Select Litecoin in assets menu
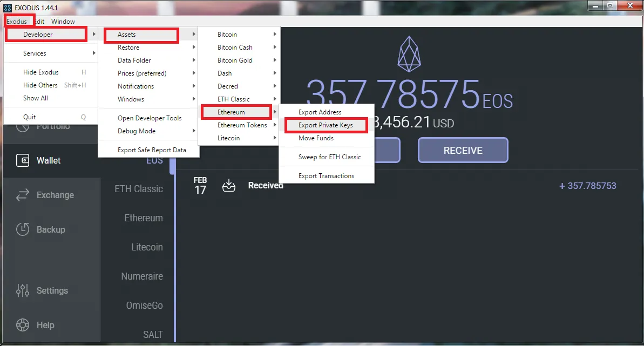 pos(239,138)
